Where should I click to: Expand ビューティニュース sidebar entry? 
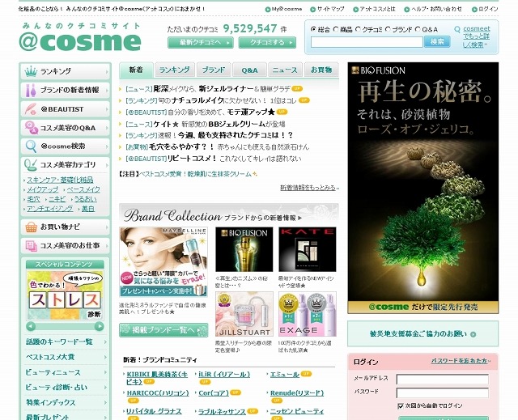click(66, 372)
